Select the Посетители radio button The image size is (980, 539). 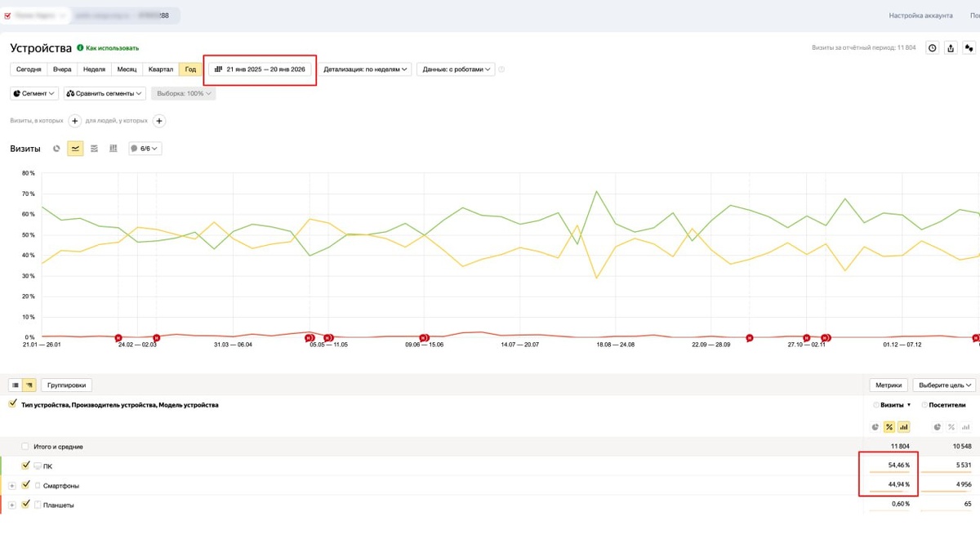click(x=924, y=405)
